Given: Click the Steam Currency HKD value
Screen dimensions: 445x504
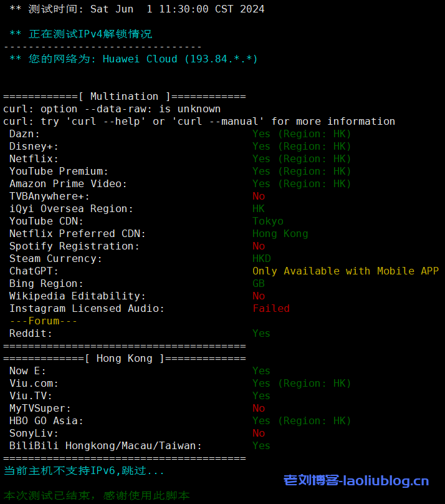Looking at the screenshot, I should click(x=261, y=258).
